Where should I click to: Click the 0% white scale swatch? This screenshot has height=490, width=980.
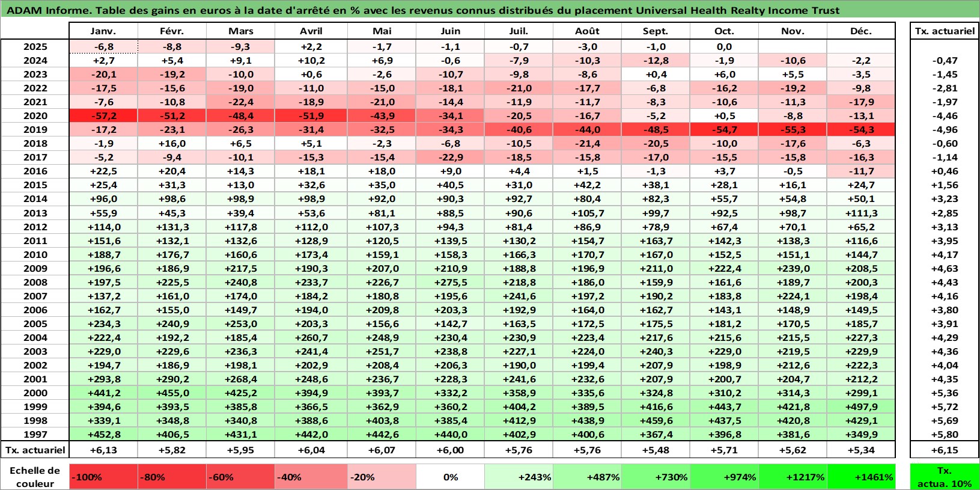451,477
